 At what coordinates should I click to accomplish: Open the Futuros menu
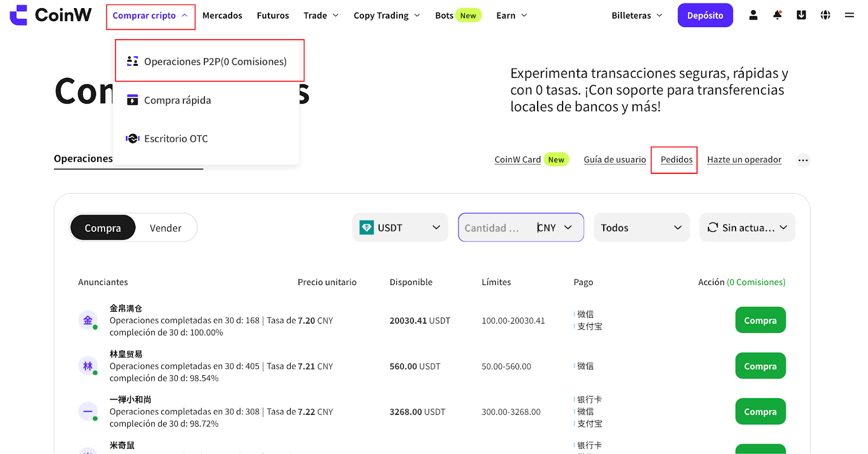pyautogui.click(x=273, y=16)
